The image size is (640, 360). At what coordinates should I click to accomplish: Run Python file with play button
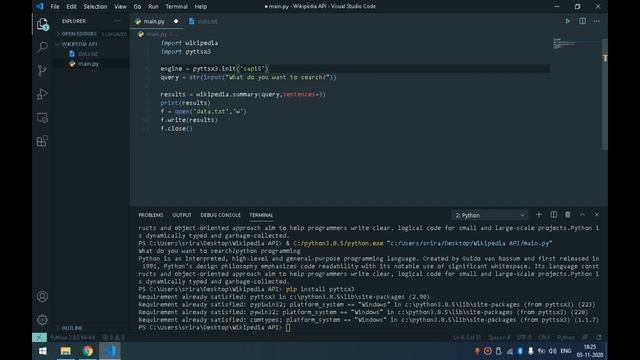click(567, 21)
